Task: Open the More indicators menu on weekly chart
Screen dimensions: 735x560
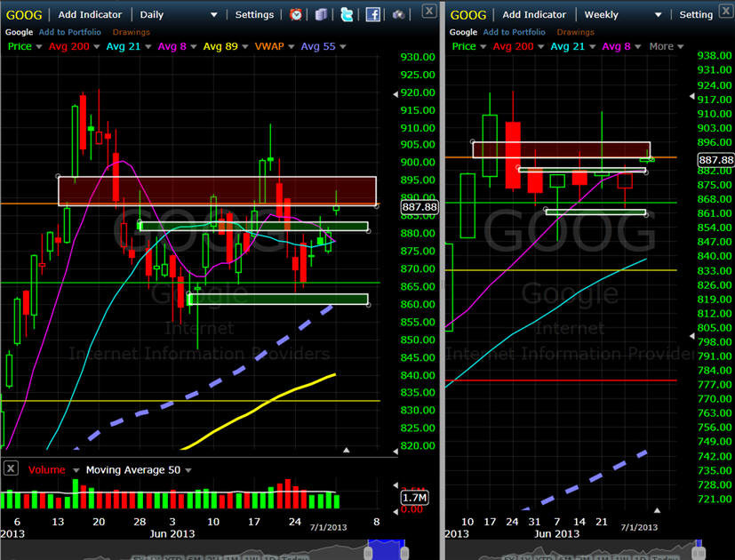Action: 667,46
